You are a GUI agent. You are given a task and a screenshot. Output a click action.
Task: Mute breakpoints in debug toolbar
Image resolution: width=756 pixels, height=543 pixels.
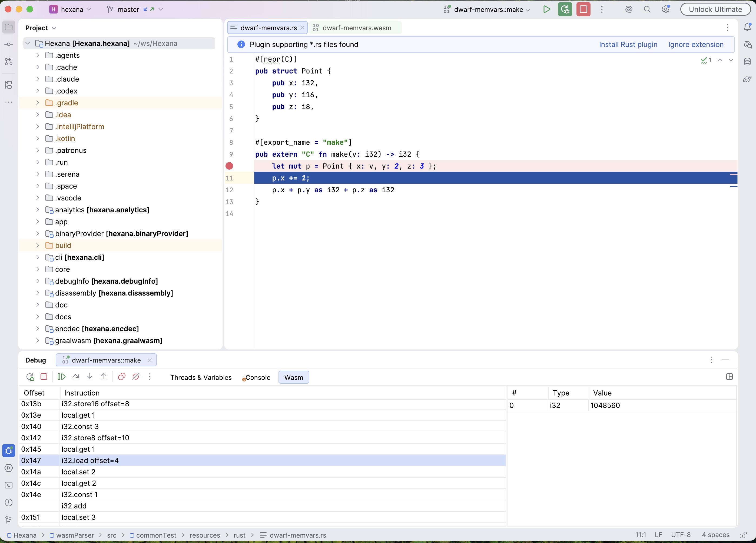[136, 377]
